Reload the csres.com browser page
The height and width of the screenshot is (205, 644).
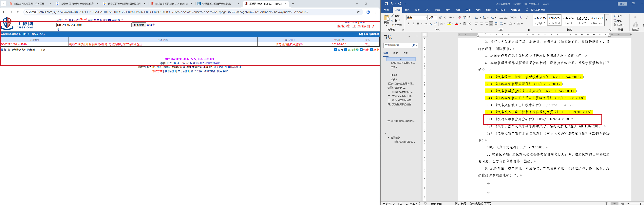pos(18,12)
